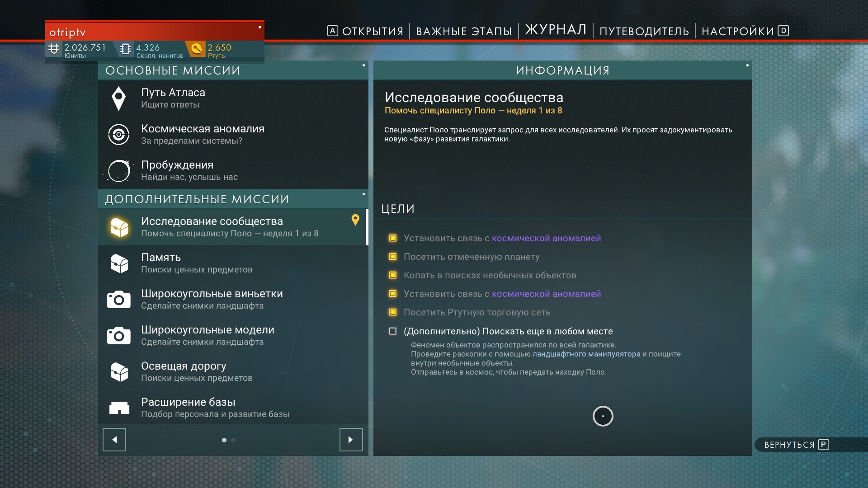Click the Основные миссии header
The width and height of the screenshot is (868, 488).
click(233, 70)
